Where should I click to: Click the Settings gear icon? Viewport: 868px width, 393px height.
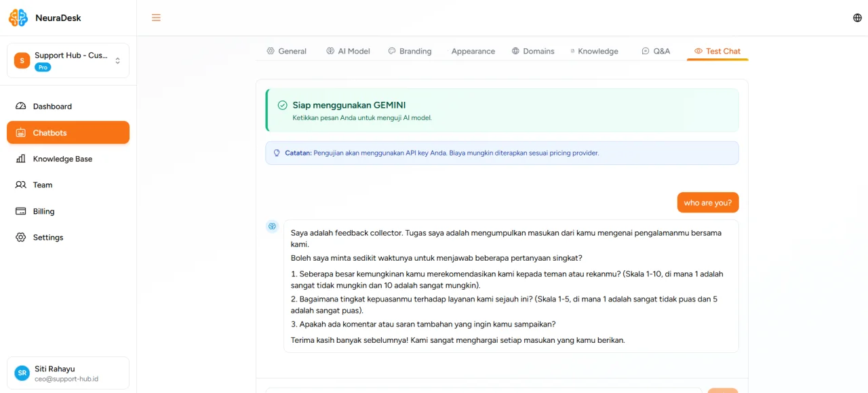point(20,238)
